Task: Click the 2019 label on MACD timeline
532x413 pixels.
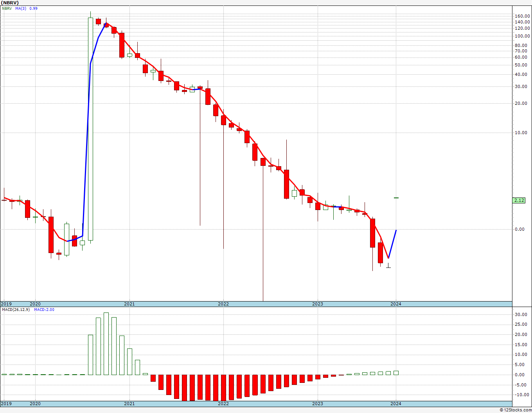Action: tap(6, 404)
